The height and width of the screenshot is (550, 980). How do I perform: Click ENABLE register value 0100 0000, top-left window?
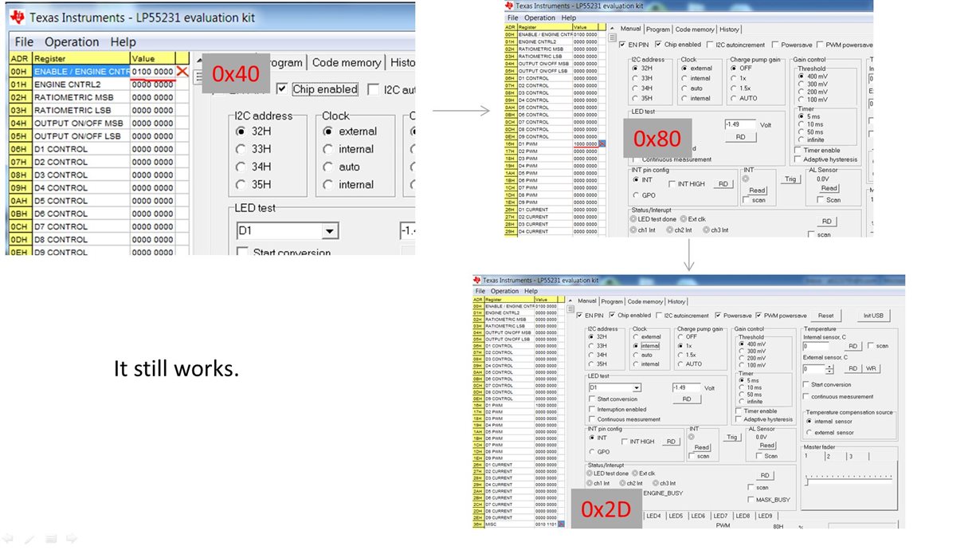click(152, 72)
